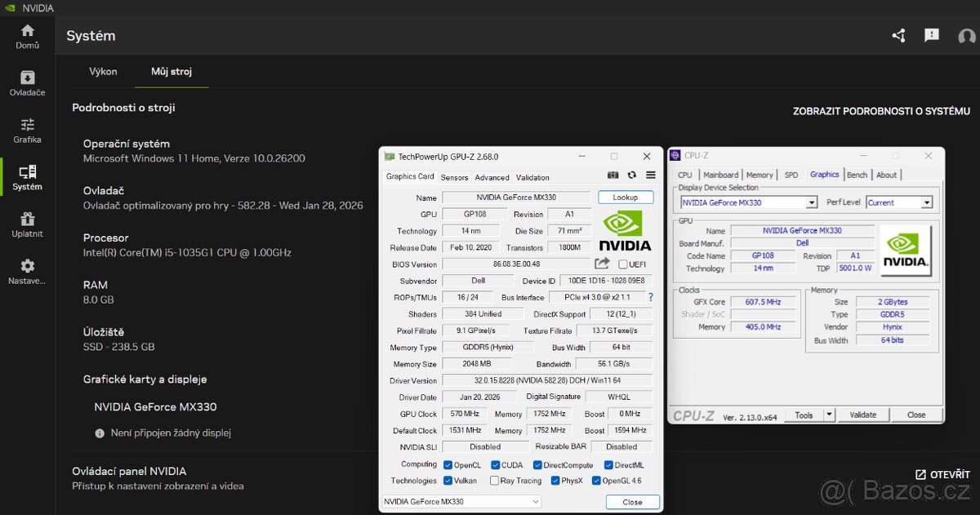This screenshot has width=980, height=515.
Task: Click the GPU Name field in GPU-Z
Action: (x=515, y=198)
